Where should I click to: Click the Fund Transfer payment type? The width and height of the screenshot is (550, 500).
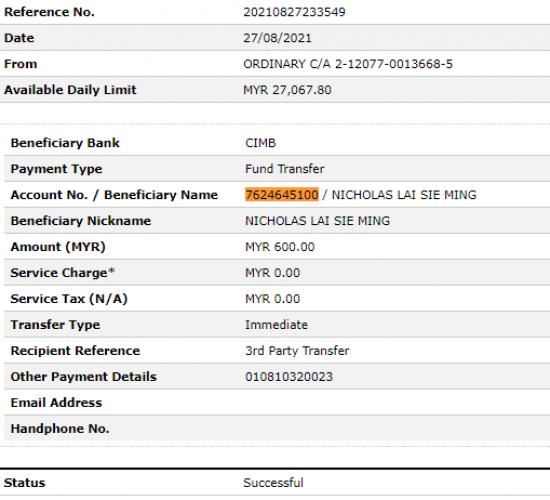coord(284,169)
